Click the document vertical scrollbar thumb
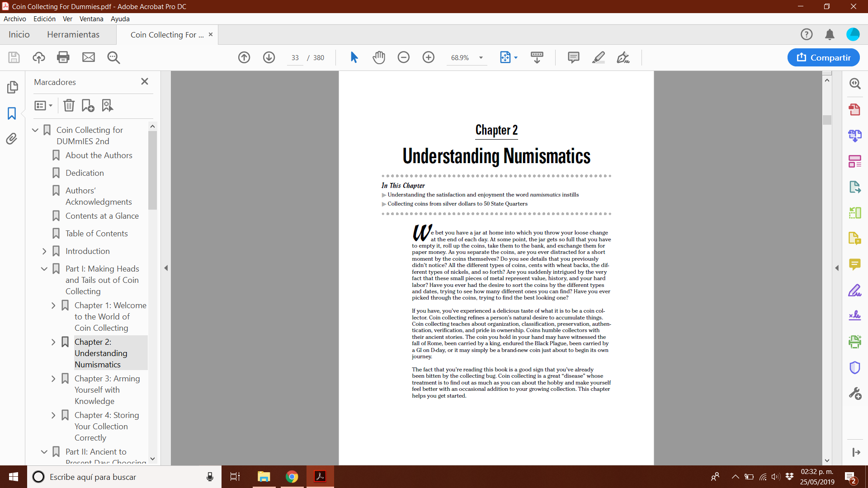This screenshot has height=488, width=868. (827, 120)
